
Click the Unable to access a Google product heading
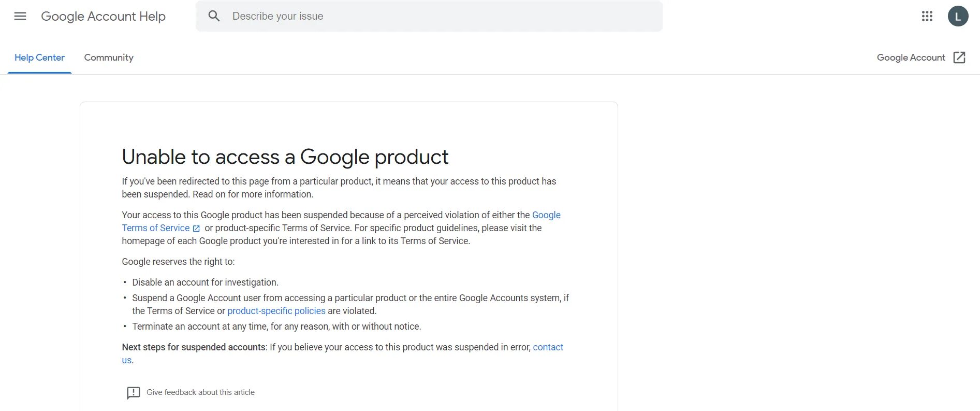point(285,157)
